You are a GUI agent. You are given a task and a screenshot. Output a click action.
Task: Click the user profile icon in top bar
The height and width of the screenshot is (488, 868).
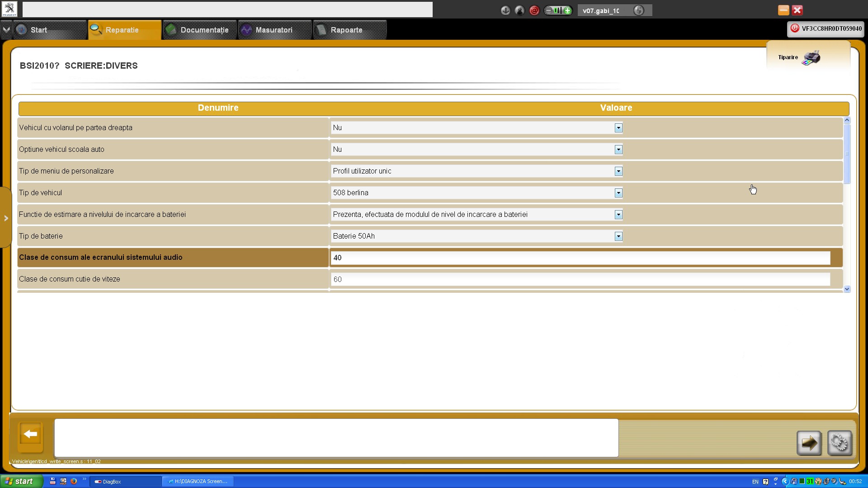click(520, 10)
